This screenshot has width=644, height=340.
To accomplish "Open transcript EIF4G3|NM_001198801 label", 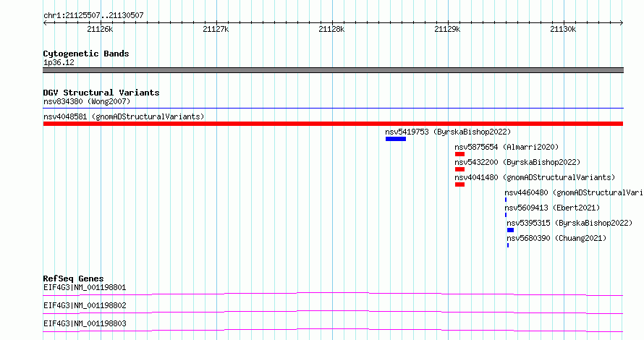I will (x=85, y=287).
